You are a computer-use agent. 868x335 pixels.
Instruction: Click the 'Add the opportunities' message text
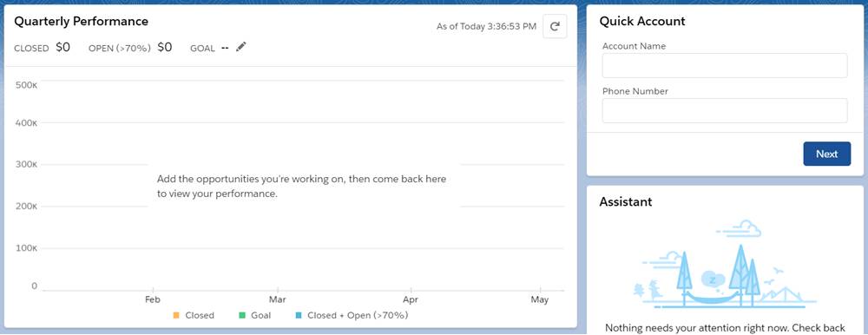click(302, 187)
